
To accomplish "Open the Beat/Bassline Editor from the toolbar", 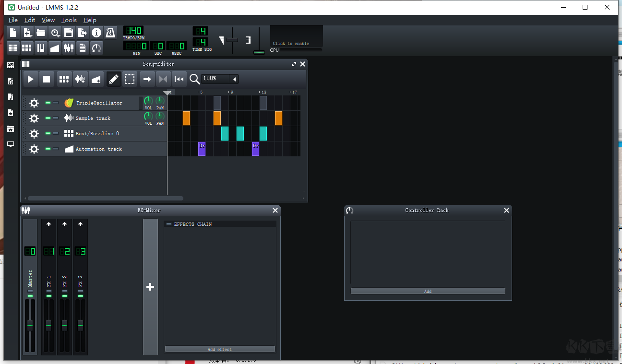I will click(x=26, y=47).
